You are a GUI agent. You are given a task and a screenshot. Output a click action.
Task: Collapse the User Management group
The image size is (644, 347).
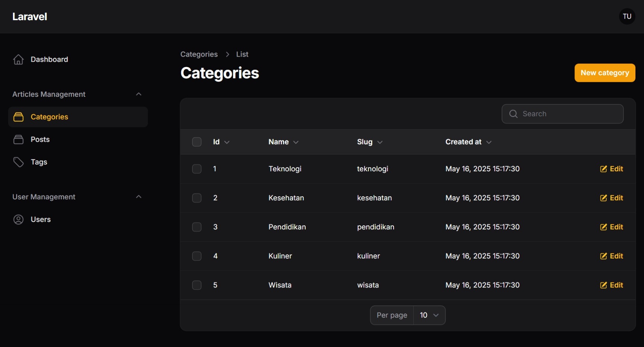click(139, 197)
